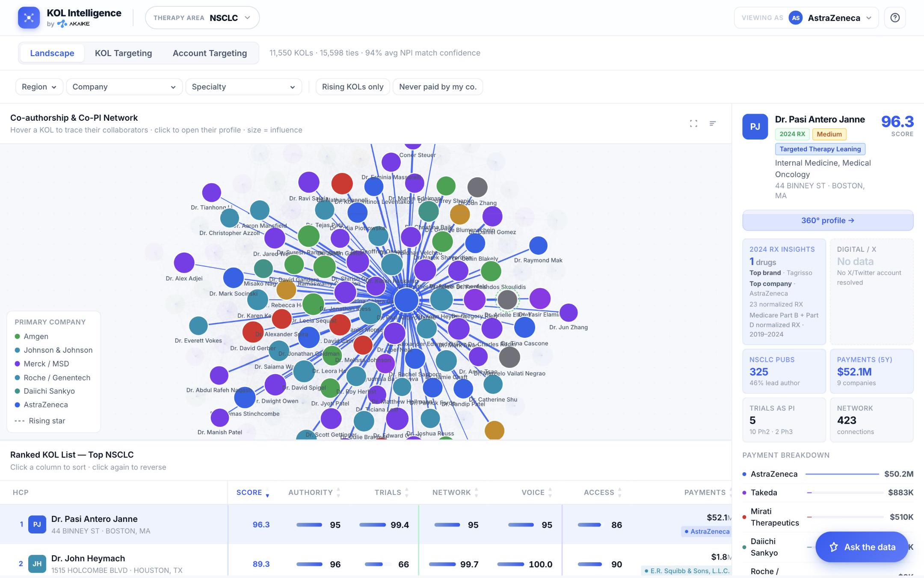Select the Dr. John Heymach row name

88,558
